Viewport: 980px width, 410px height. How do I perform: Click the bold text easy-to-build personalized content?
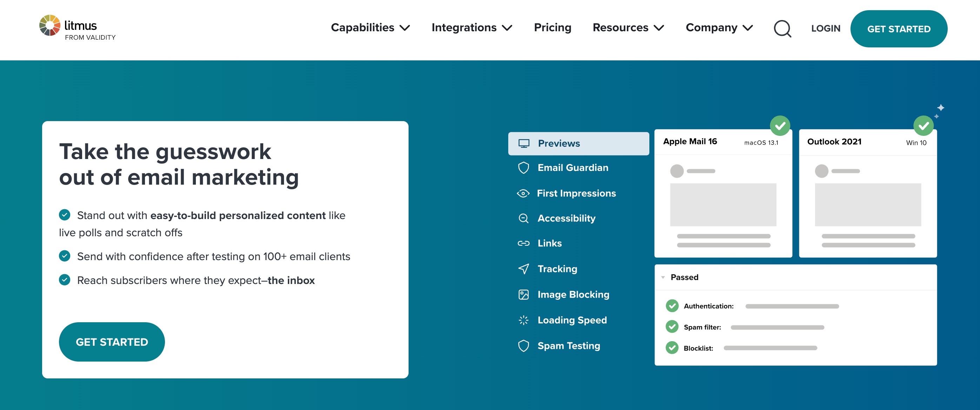pos(238,215)
